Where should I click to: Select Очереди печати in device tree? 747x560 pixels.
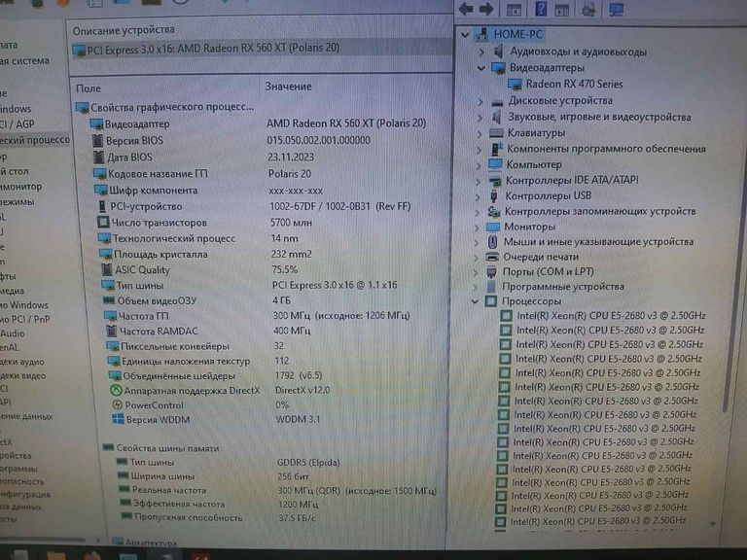pos(540,257)
